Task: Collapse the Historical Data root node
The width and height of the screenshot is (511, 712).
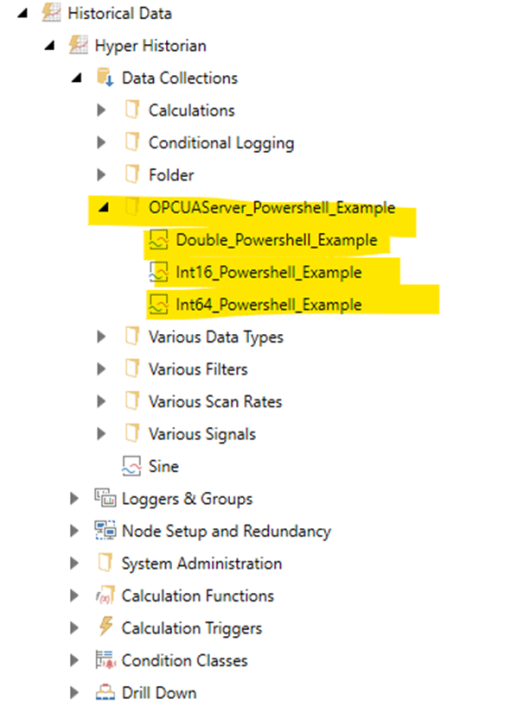Action: point(22,14)
